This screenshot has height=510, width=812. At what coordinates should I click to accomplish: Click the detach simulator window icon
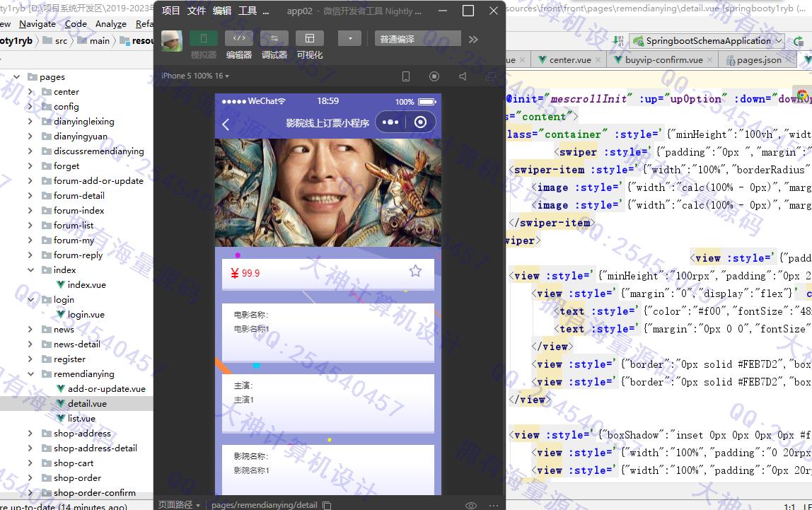(x=490, y=76)
